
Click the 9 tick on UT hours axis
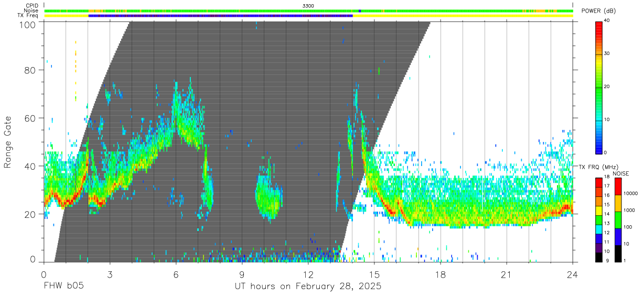(x=242, y=274)
